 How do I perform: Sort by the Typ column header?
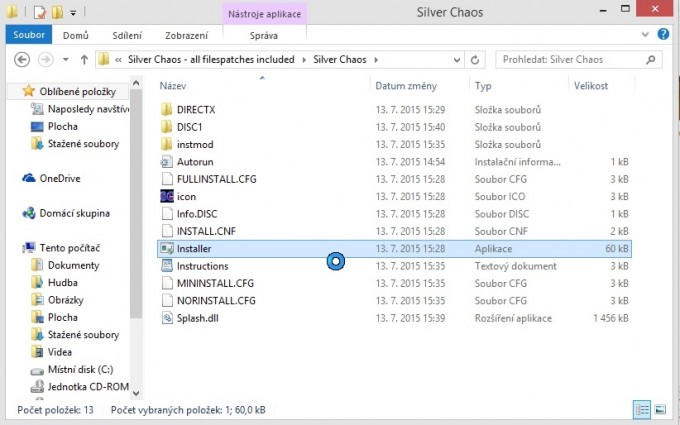(x=483, y=86)
